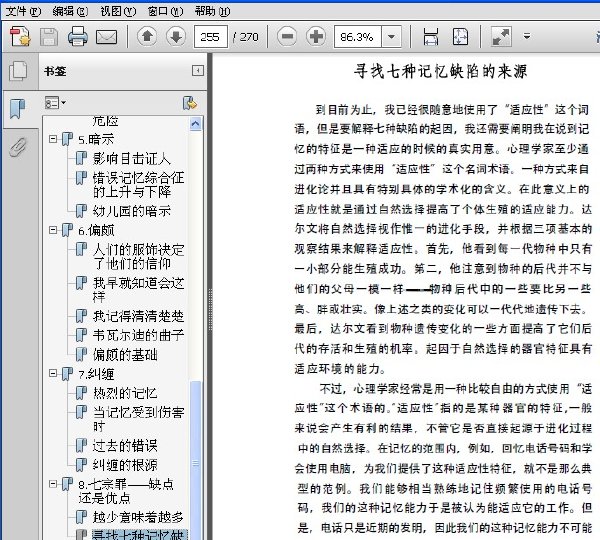Click the bookmarks panel scrollbar thumb
The height and width of the screenshot is (540, 600).
(196, 460)
